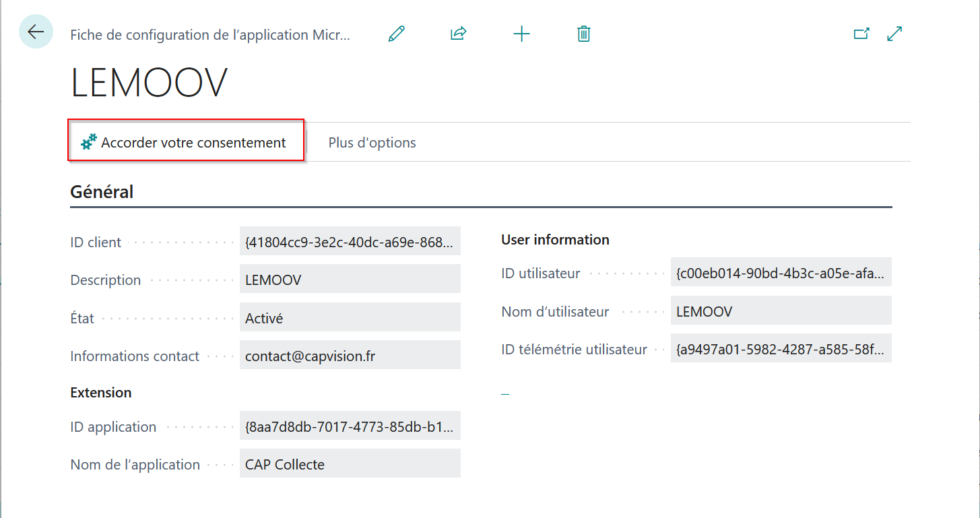This screenshot has width=980, height=518.
Task: Delete record using trash icon
Action: point(584,34)
